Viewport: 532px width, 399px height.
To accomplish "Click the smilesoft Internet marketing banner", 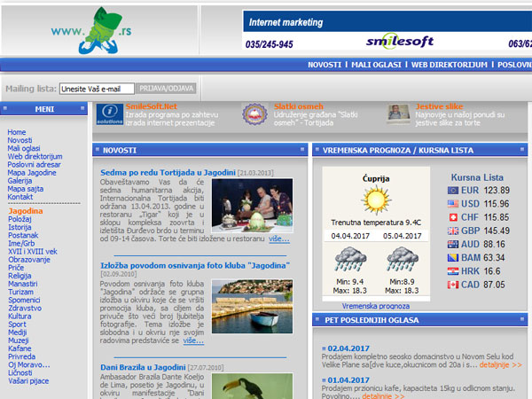I will pyautogui.click(x=387, y=31).
